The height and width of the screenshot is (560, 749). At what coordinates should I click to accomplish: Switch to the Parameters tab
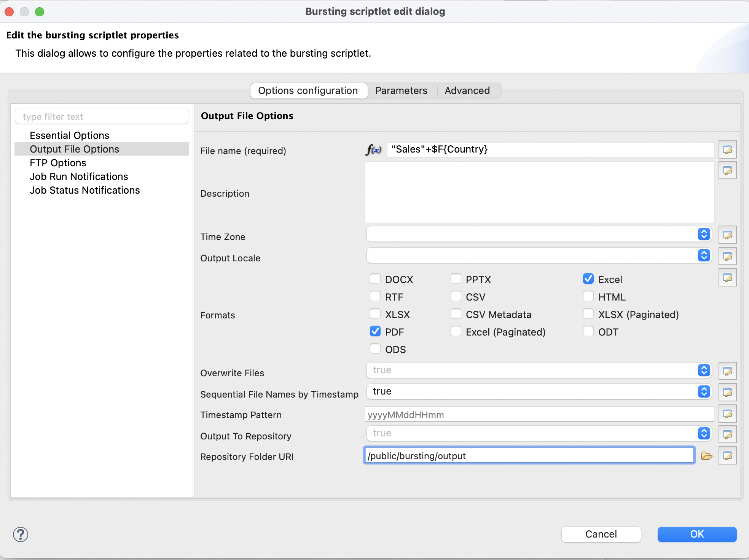click(x=401, y=91)
